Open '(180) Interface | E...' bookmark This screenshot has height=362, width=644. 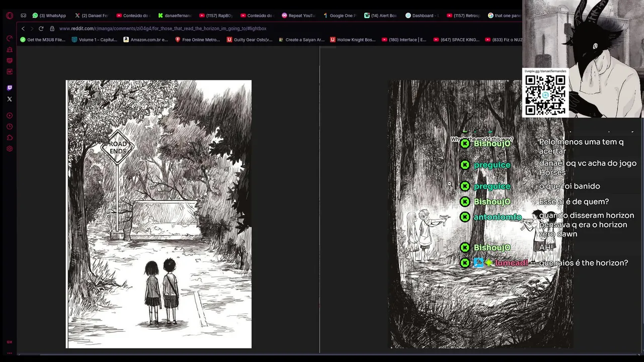pyautogui.click(x=404, y=40)
